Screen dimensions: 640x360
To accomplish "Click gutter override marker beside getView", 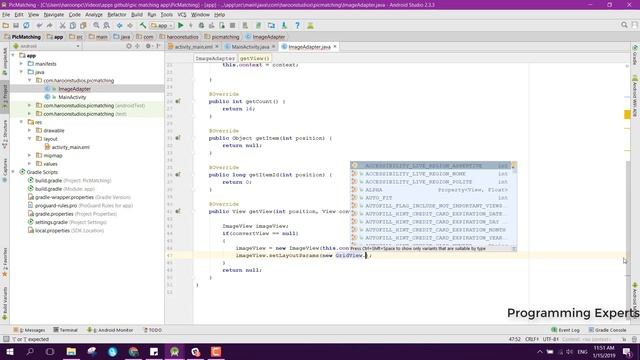I will point(178,211).
